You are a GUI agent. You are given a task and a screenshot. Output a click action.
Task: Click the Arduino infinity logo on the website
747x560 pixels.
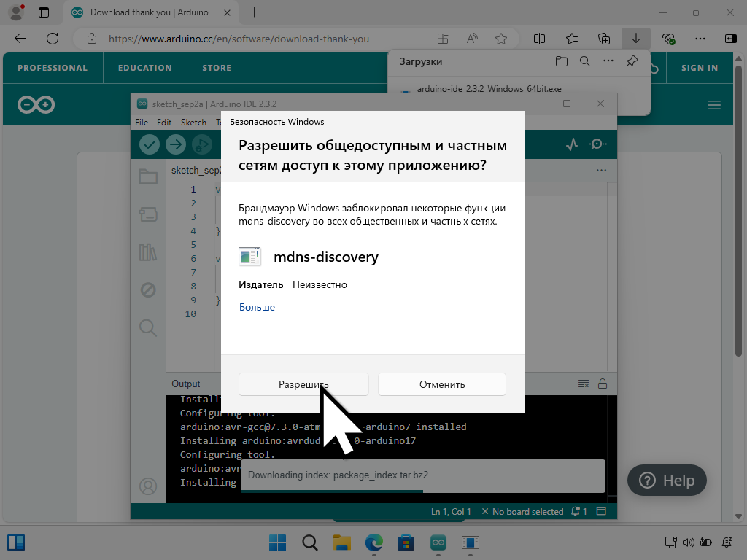point(36,105)
